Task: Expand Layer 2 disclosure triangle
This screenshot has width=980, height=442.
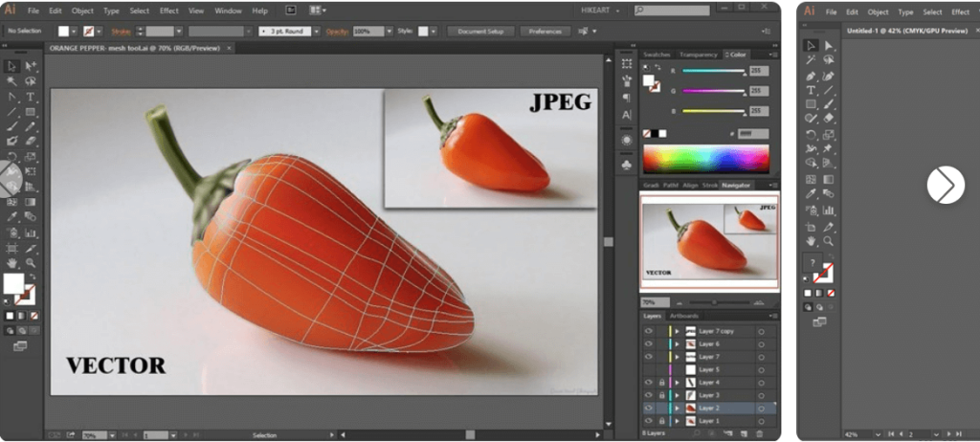Action: coord(678,409)
